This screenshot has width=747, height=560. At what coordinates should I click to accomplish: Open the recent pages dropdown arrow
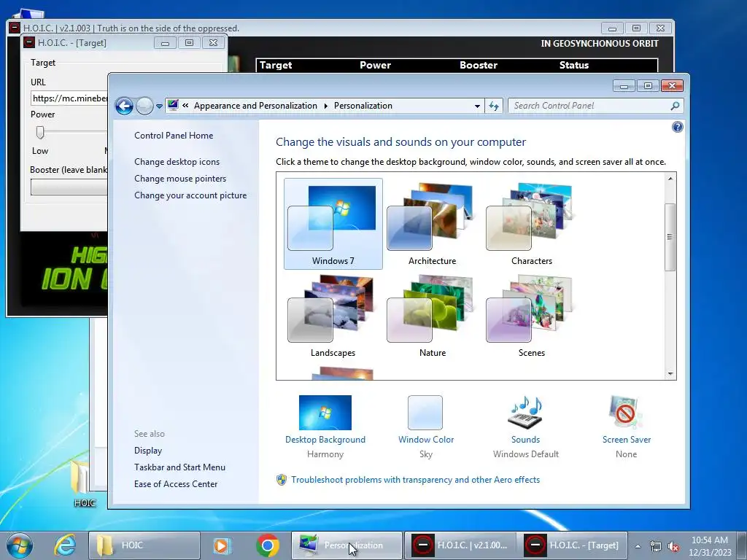[x=159, y=106]
